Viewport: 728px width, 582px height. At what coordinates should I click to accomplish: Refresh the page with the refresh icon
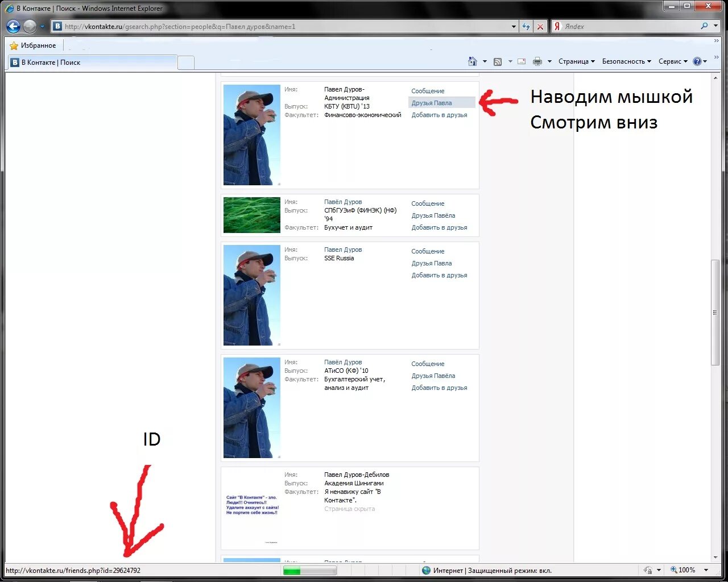[x=526, y=26]
